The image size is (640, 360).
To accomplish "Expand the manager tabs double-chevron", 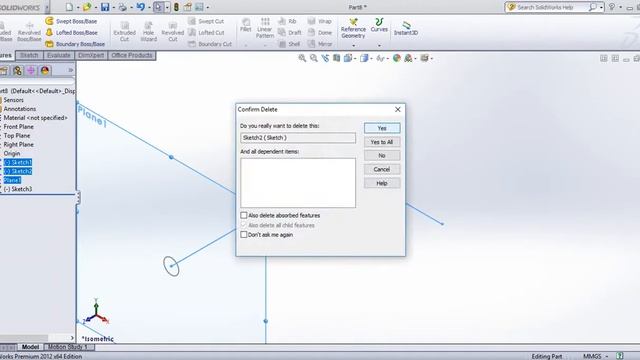I will (71, 70).
